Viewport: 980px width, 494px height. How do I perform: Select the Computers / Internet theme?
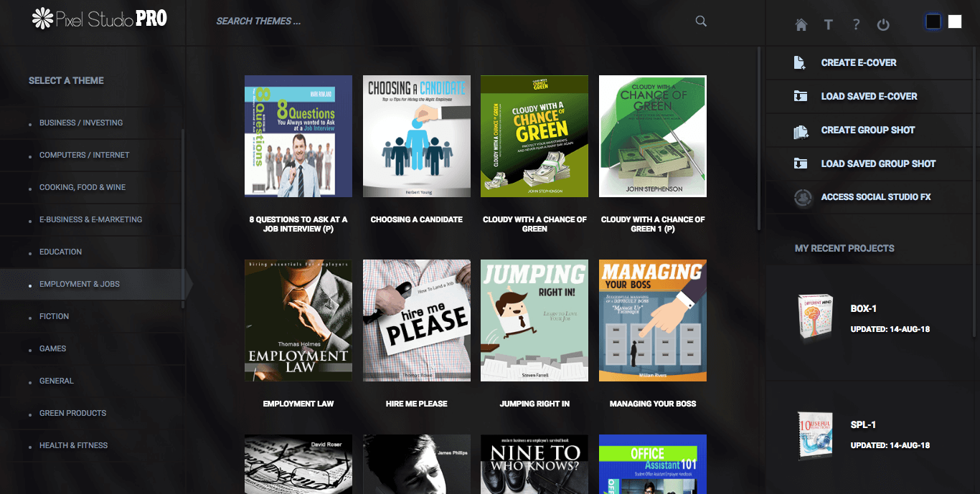[85, 155]
